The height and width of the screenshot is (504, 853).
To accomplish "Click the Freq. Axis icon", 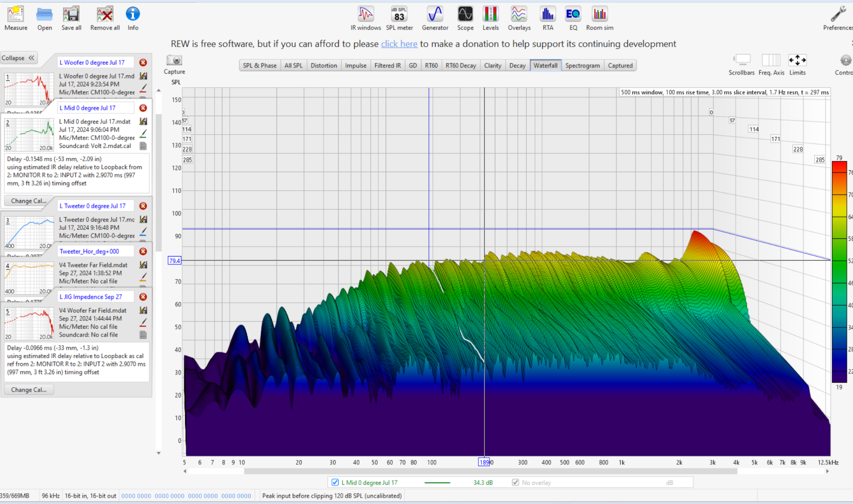I will pos(771,60).
